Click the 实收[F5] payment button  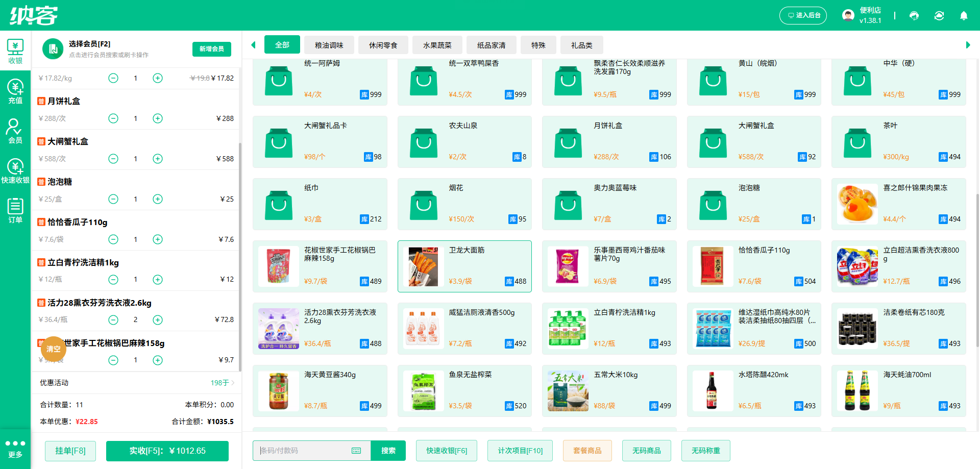tap(167, 451)
